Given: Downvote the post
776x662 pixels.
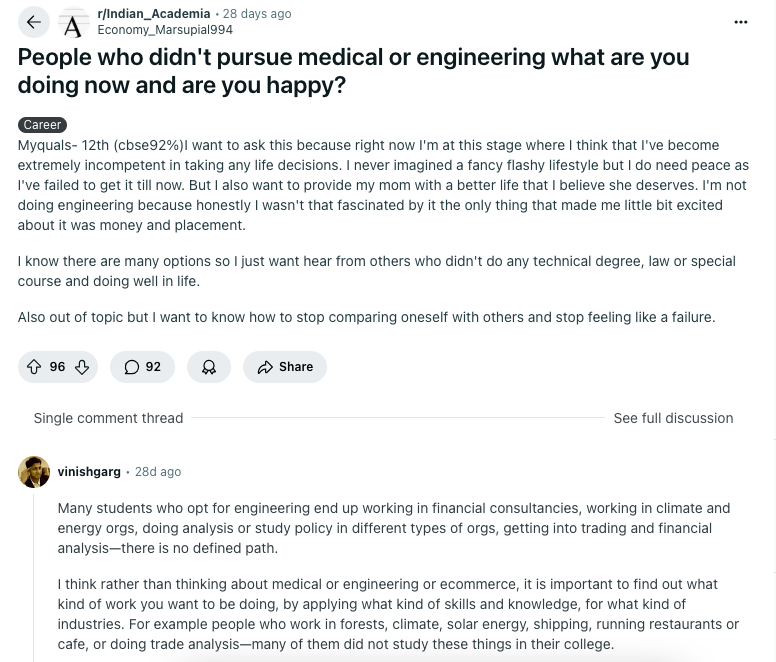Looking at the screenshot, I should coord(82,367).
